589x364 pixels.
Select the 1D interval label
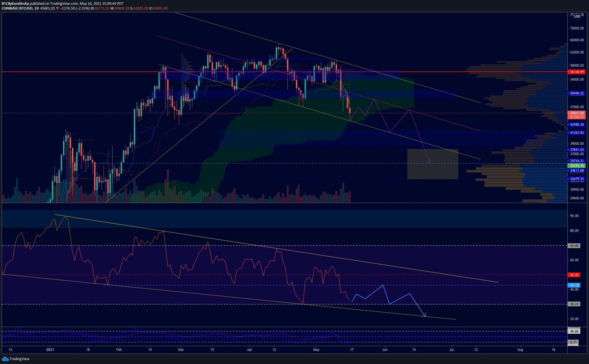point(36,8)
